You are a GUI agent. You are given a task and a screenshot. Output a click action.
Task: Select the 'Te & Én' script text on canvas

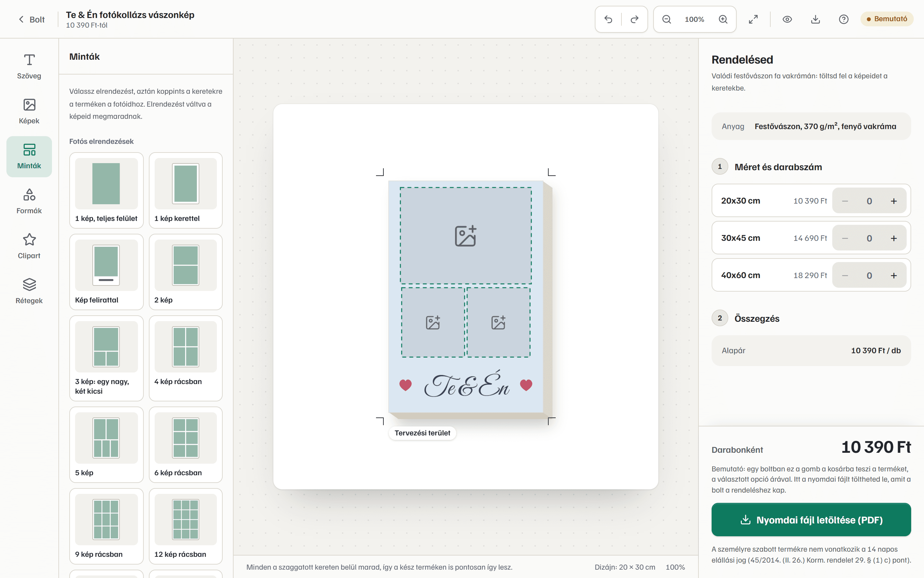coord(466,384)
